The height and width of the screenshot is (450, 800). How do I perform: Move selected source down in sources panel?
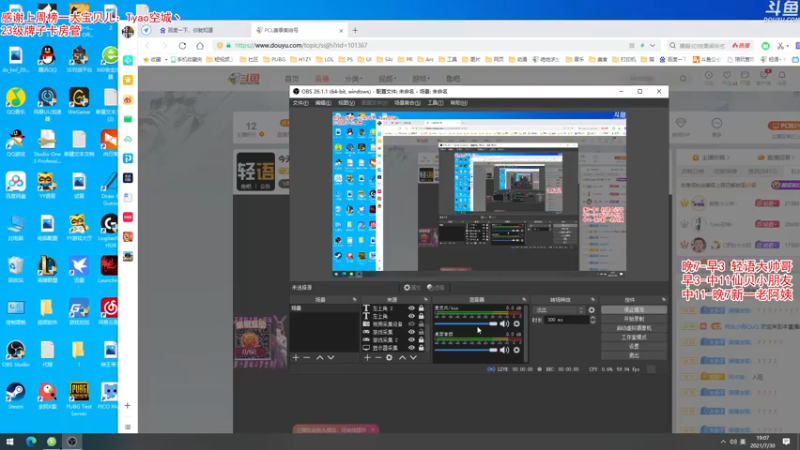coord(413,358)
